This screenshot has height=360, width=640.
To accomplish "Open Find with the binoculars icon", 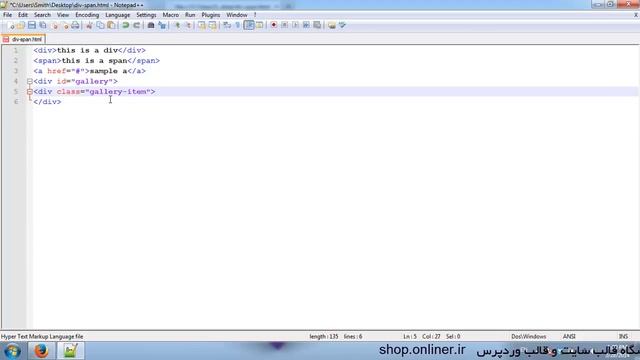I will tap(151, 25).
